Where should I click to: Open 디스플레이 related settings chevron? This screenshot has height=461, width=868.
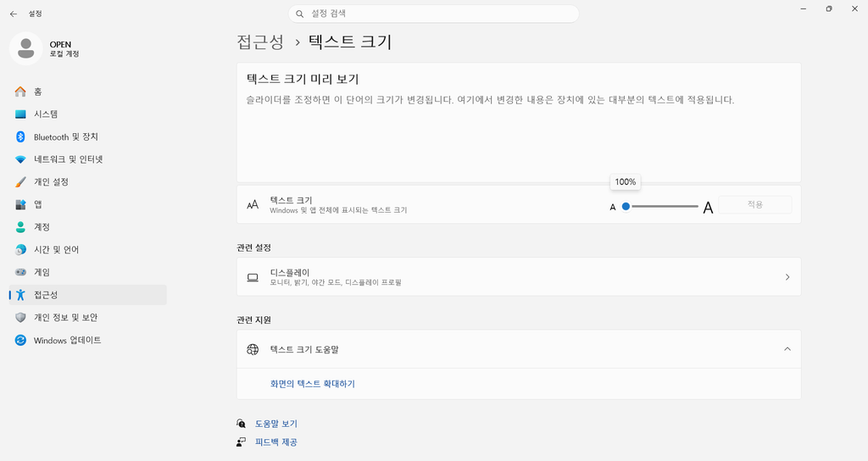787,277
